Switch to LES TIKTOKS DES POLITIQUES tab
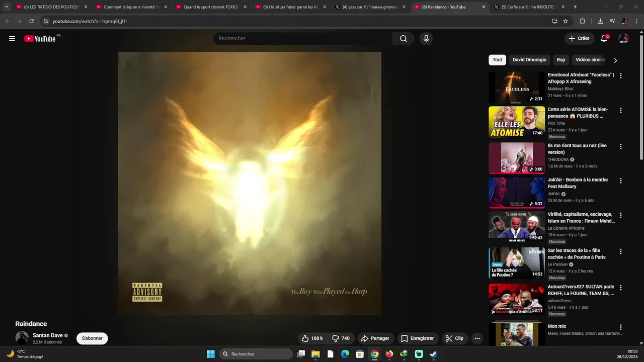The width and height of the screenshot is (644, 362). click(51, 7)
